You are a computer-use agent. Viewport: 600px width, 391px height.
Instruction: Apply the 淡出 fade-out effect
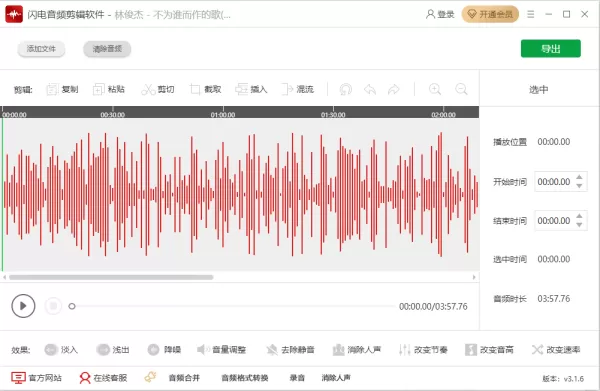point(112,350)
